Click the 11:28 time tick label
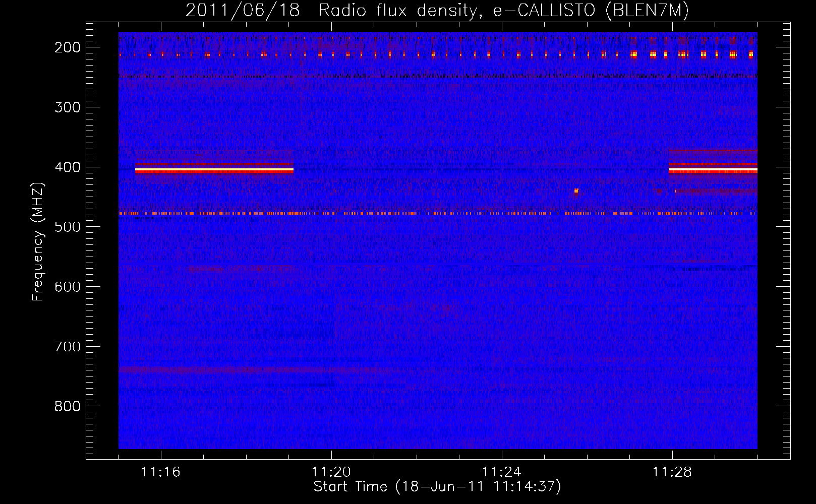The height and width of the screenshot is (504, 816). (672, 472)
